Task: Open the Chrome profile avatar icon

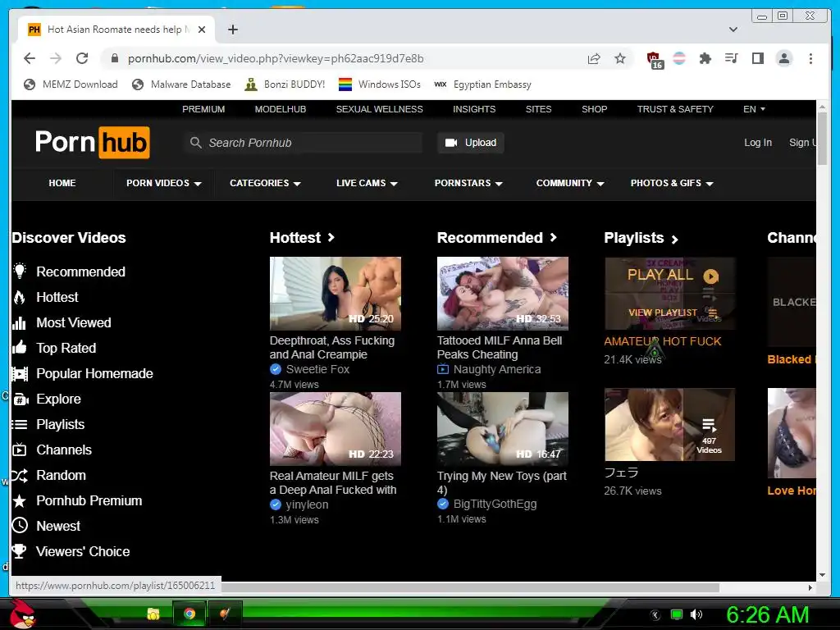Action: [784, 58]
